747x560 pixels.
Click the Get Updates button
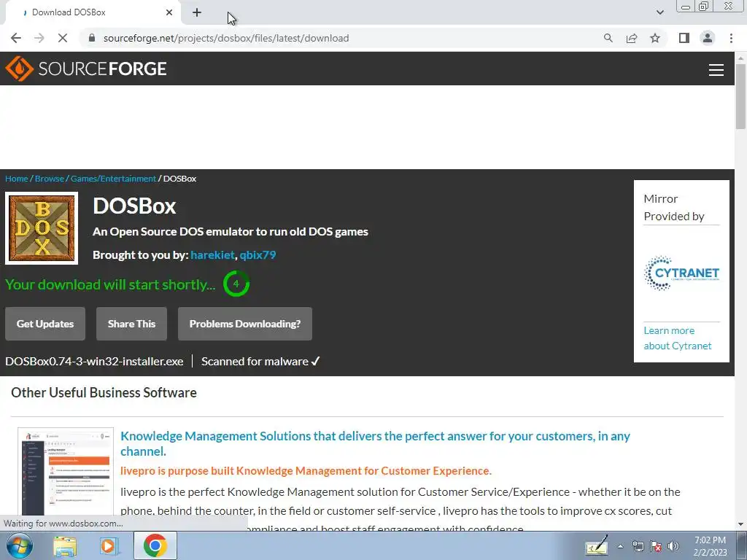click(45, 324)
